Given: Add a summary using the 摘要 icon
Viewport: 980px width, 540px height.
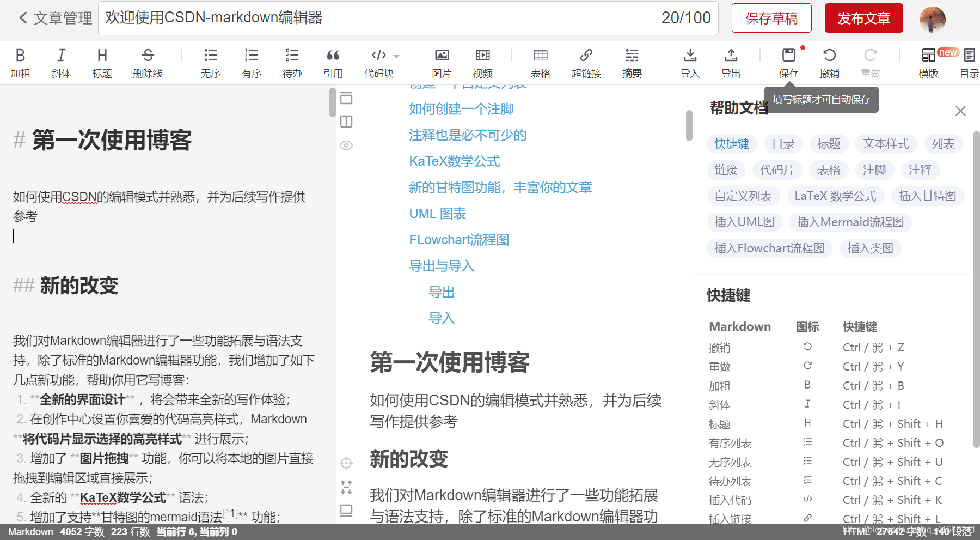Looking at the screenshot, I should tap(632, 63).
